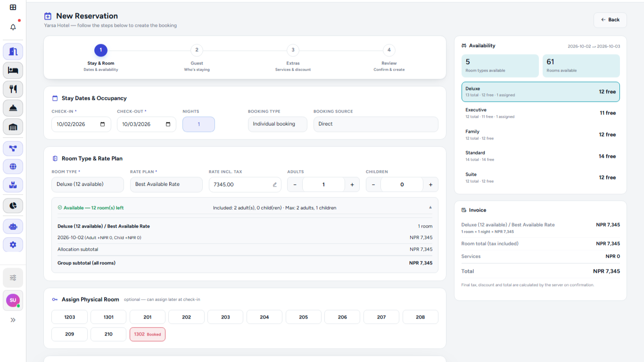Open the check-in date calendar picker
This screenshot has height=362, width=644.
pos(103,124)
